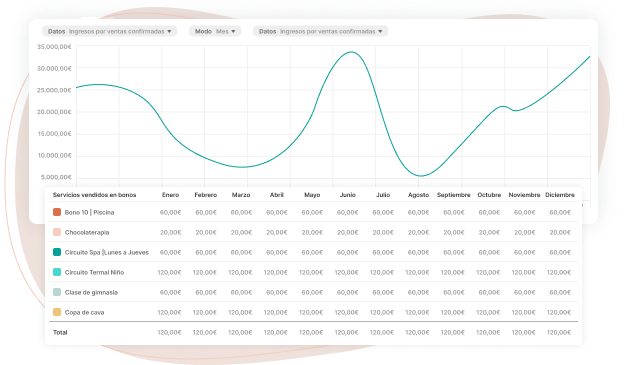The height and width of the screenshot is (365, 626).
Task: Open the Modo Mes dropdown
Action: [215, 31]
